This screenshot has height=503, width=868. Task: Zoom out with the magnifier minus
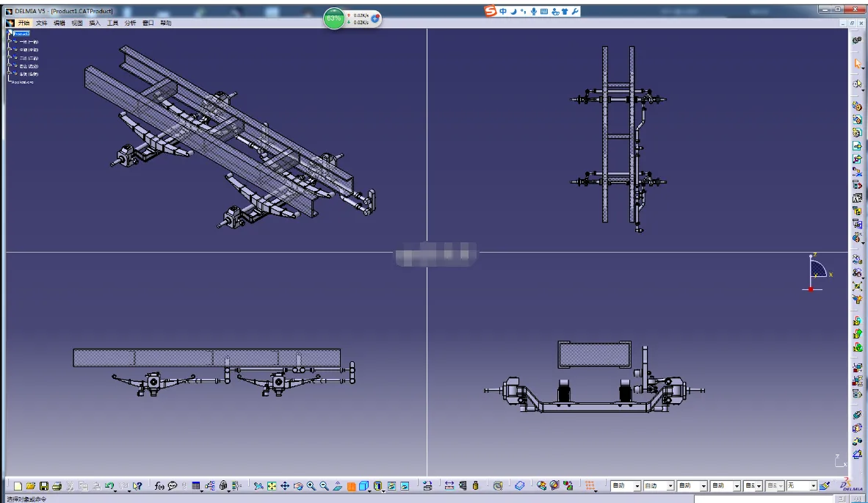point(325,486)
